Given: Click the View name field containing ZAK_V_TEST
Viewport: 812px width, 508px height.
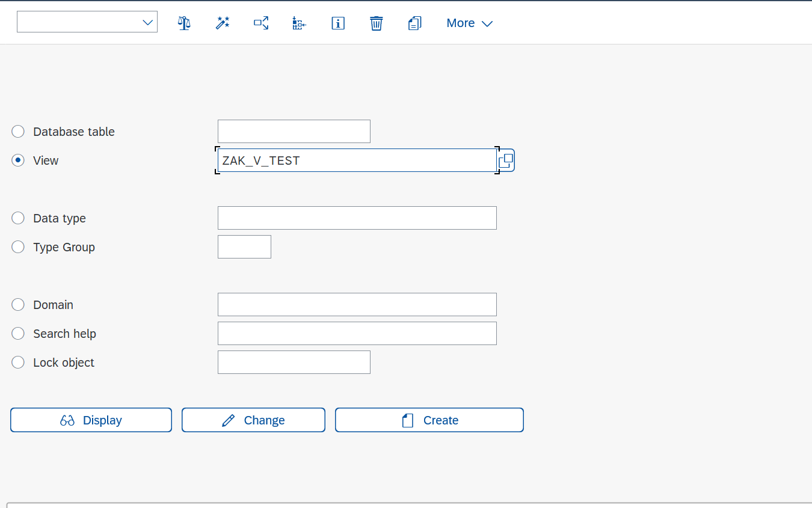Looking at the screenshot, I should pos(356,161).
